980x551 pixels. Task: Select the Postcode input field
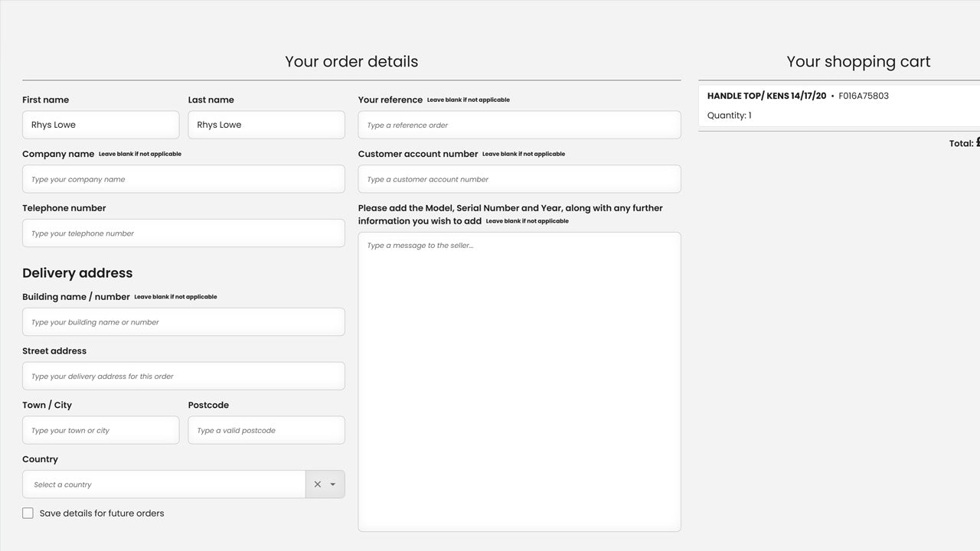point(266,430)
